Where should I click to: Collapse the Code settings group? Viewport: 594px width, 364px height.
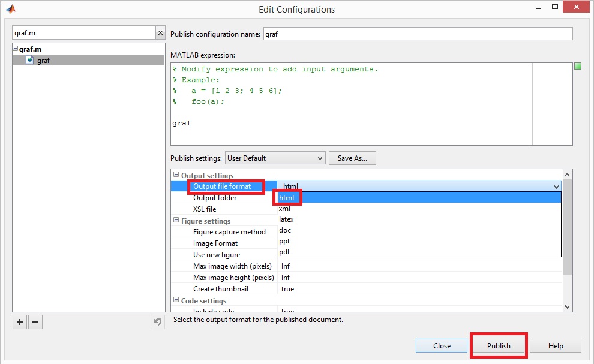(x=176, y=300)
